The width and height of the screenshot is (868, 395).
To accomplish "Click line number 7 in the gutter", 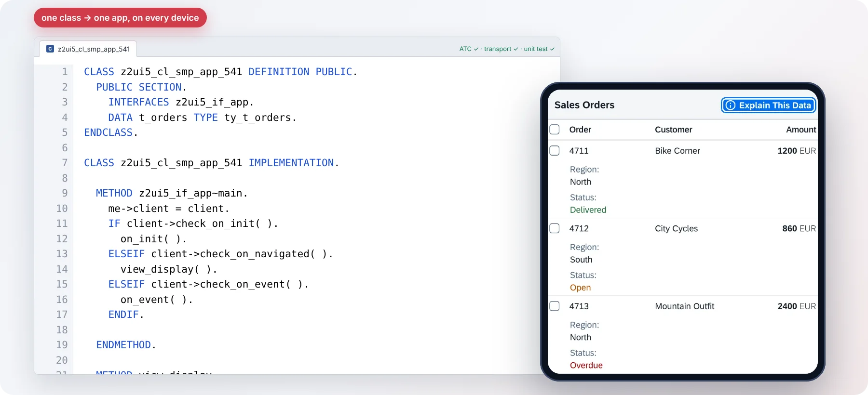I will coord(65,163).
